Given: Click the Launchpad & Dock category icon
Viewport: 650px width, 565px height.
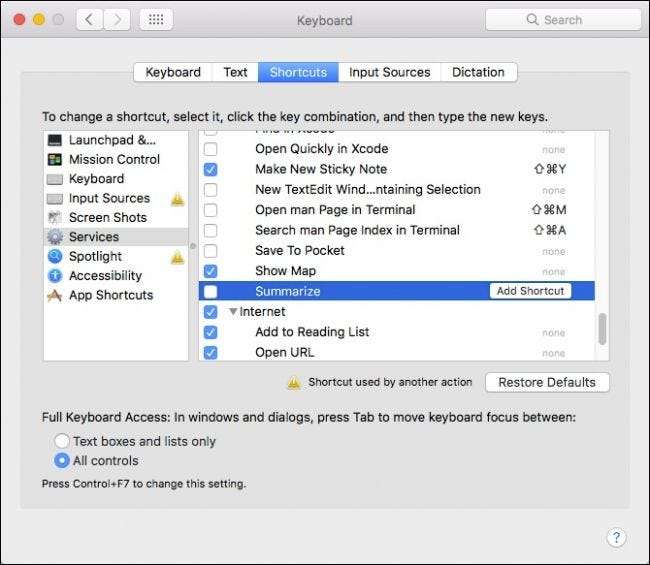Looking at the screenshot, I should (55, 140).
